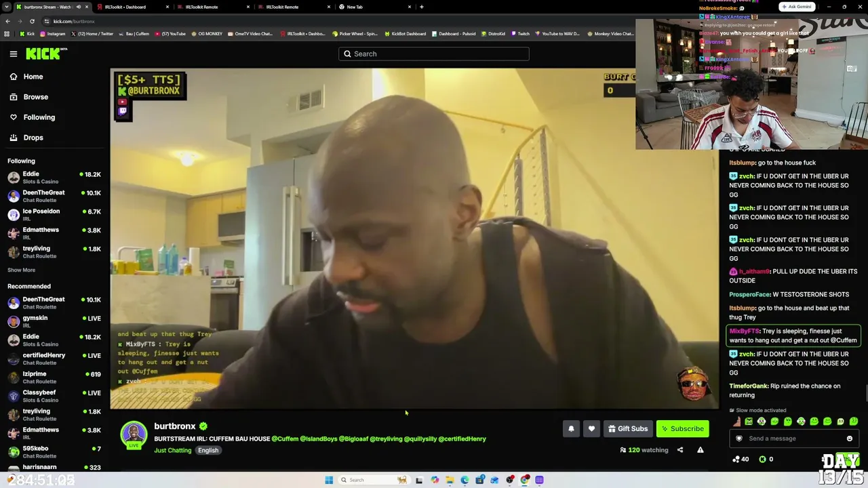Open Classybeef recommended channel
868x488 pixels.
click(54, 396)
